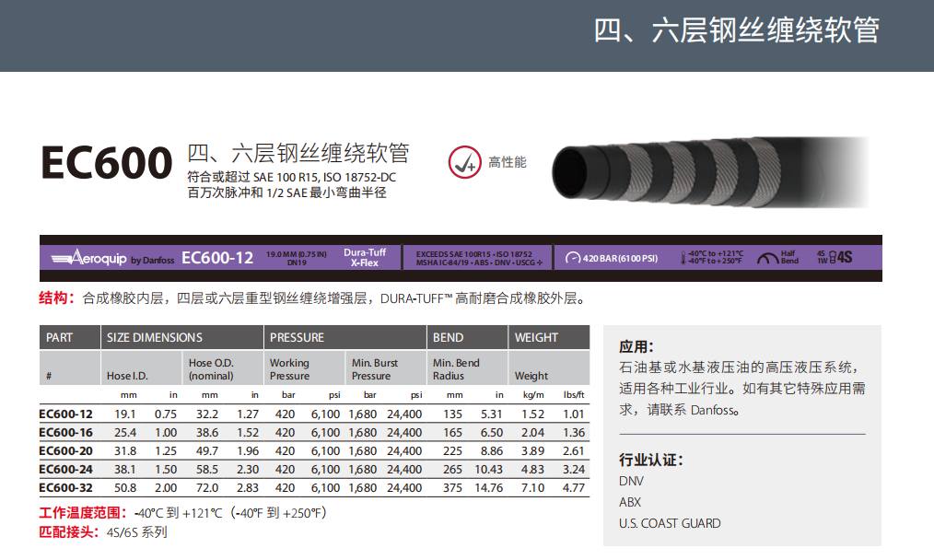
Task: Select the line 符合或超过 SAE 100 R15, ISO 18752-DC
Action: 291,178
